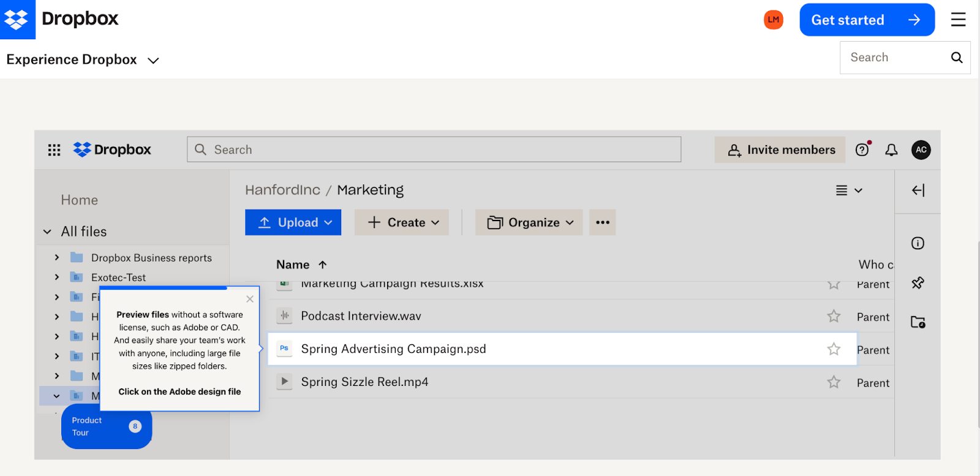This screenshot has width=980, height=476.
Task: Collapse the right side panel
Action: 918,191
